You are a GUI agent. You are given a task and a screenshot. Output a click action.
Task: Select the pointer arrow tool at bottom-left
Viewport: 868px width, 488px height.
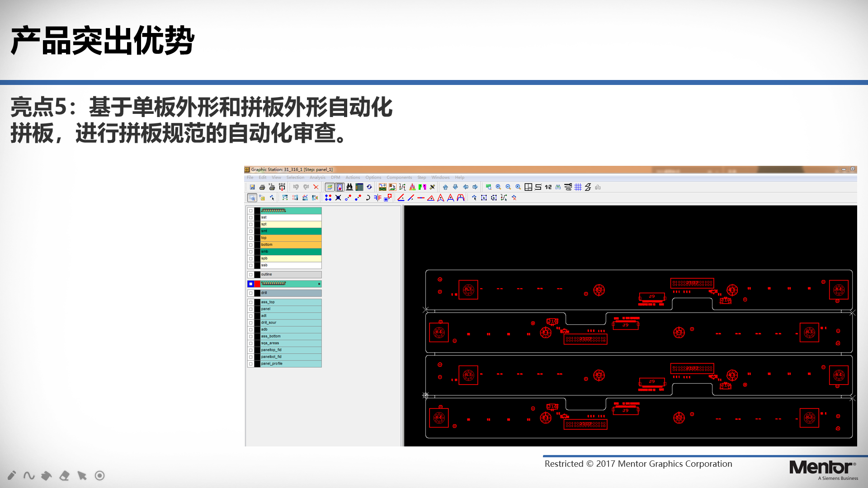82,475
